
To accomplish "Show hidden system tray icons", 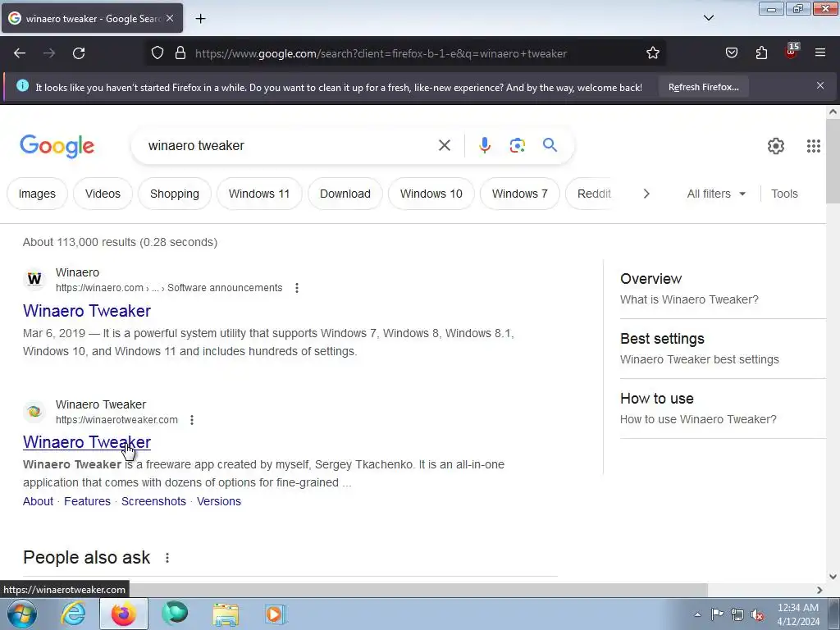I will (x=697, y=614).
